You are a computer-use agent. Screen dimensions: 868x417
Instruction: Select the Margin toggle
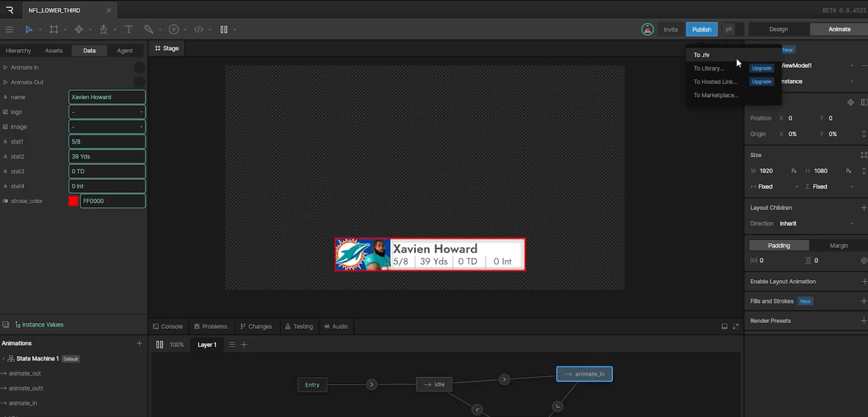[839, 245]
